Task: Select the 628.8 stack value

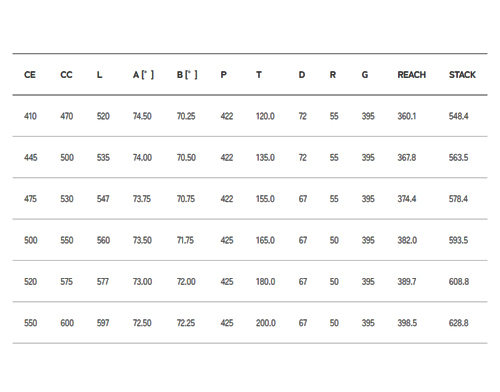Action: click(459, 323)
